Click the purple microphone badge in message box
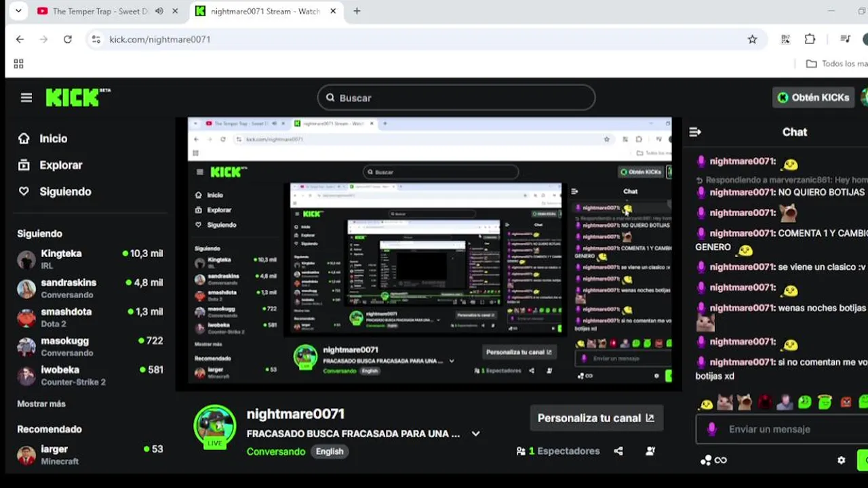 (x=712, y=429)
